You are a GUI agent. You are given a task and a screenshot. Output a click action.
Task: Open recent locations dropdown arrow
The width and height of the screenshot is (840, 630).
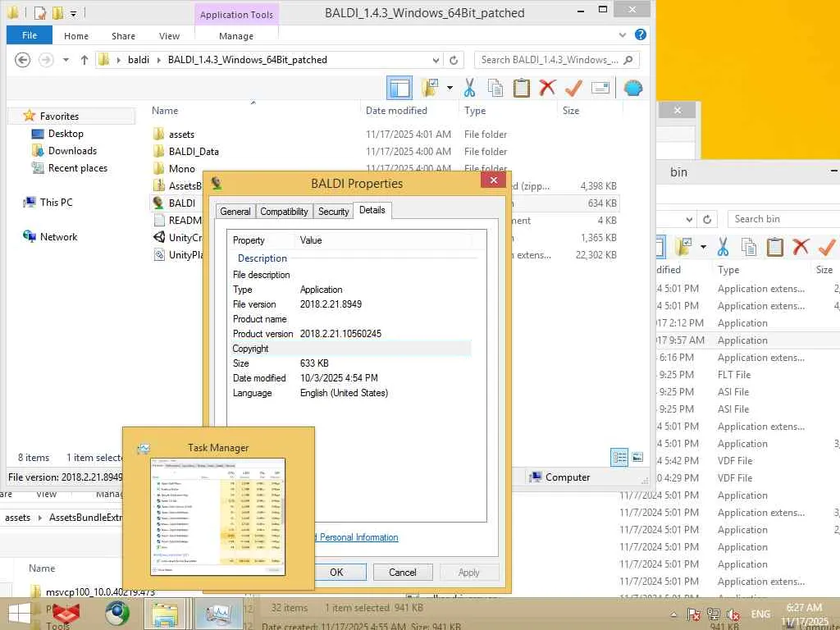(x=66, y=60)
